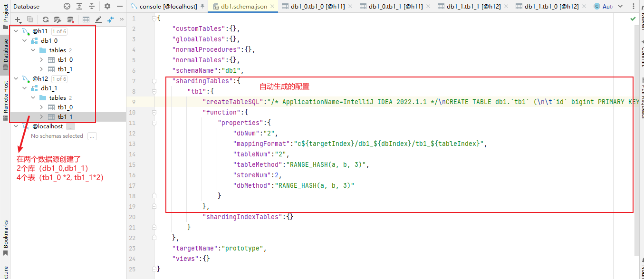
Task: Expand tb1_0 table under db1_1
Action: 42,107
